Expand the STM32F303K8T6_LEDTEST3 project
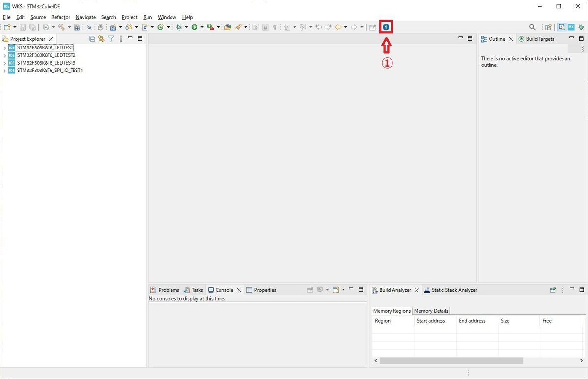Viewport: 588px width, 379px height. tap(4, 63)
